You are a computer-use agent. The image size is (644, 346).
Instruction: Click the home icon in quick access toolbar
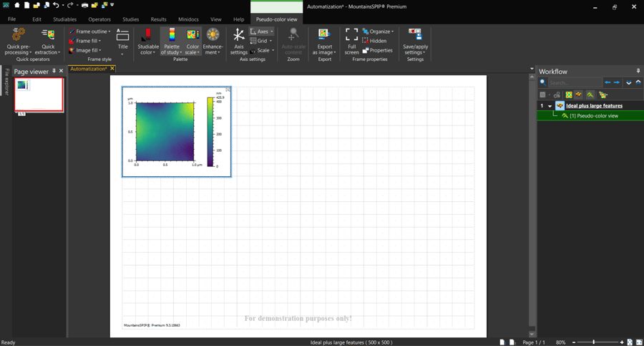pyautogui.click(x=17, y=5)
